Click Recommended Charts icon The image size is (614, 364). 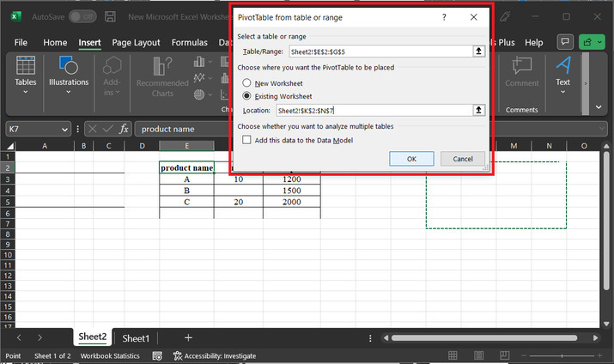click(162, 76)
